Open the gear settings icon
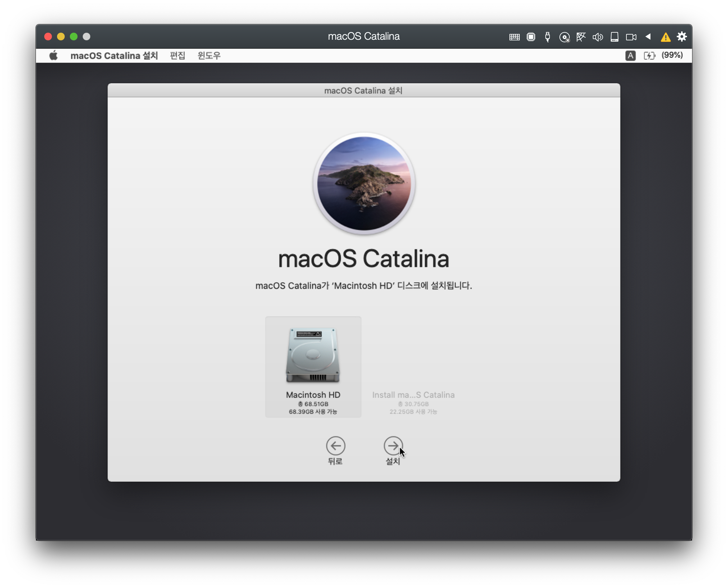The image size is (728, 588). 682,37
